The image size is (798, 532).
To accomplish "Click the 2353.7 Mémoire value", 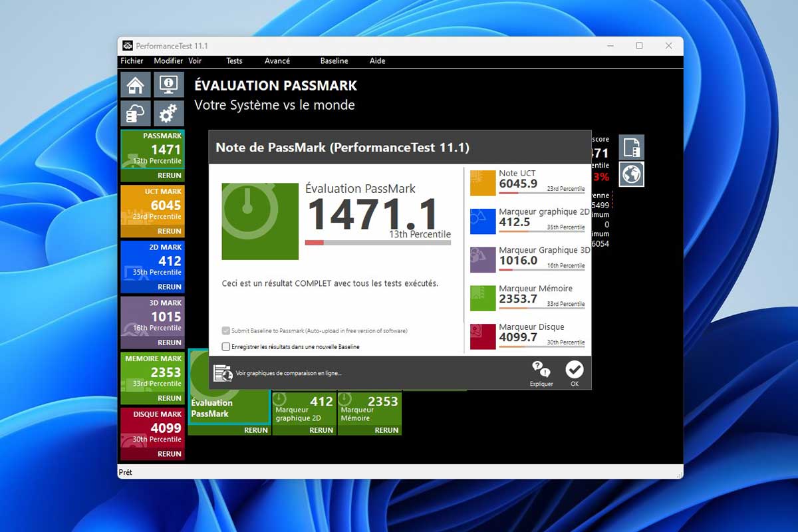I will [518, 299].
